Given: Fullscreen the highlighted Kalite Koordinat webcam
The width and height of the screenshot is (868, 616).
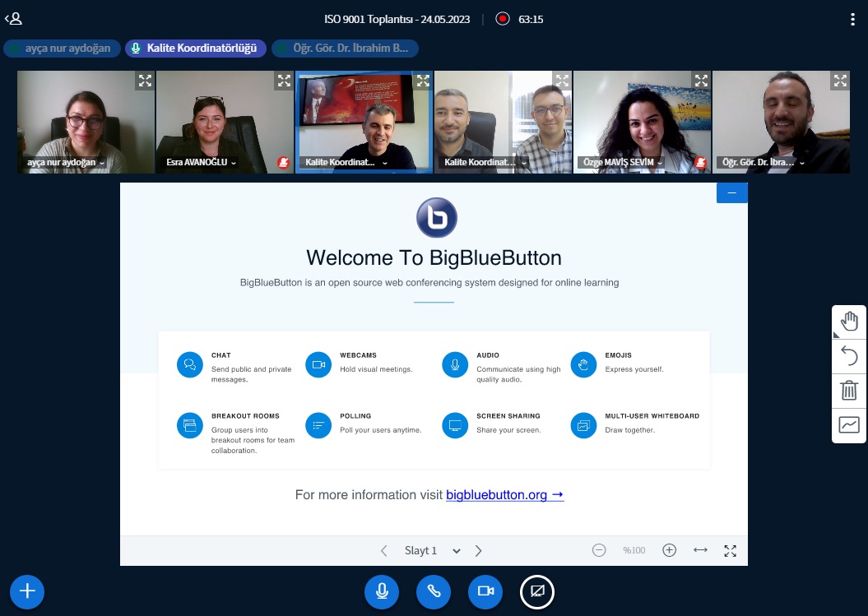Looking at the screenshot, I should pos(423,81).
